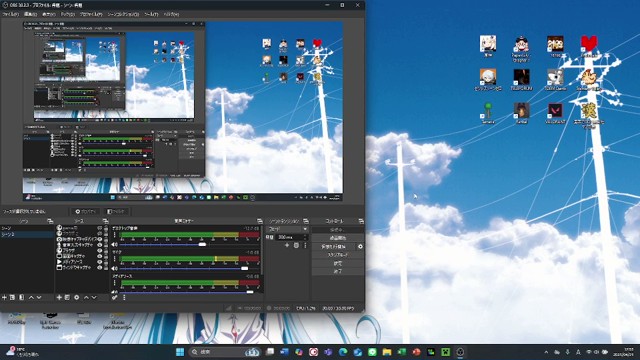This screenshot has height=360, width=640.
Task: Open audio mixer three-dot menu at bottom
Action: [x=124, y=298]
